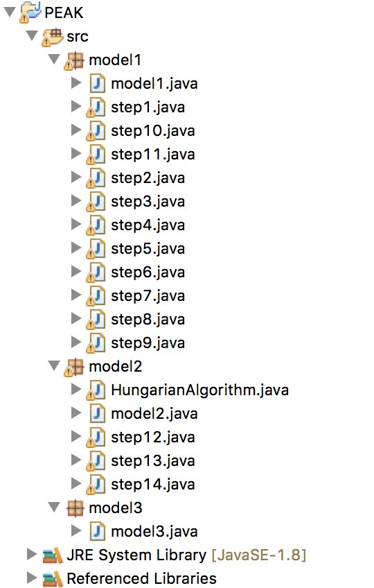This screenshot has height=588, width=374.
Task: Collapse the src folder
Action: (32, 36)
